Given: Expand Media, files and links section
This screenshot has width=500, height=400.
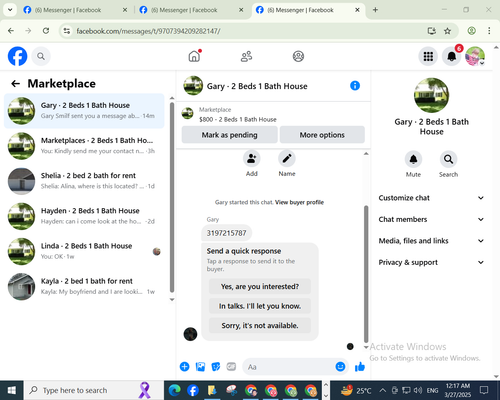Looking at the screenshot, I should (431, 241).
